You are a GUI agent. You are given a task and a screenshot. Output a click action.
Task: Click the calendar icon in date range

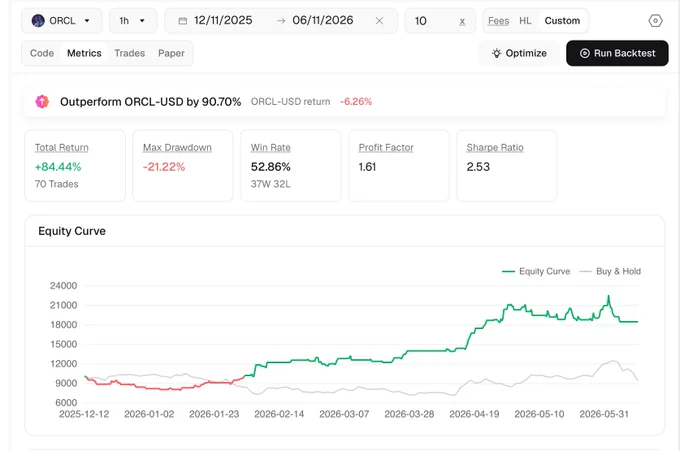pos(183,21)
